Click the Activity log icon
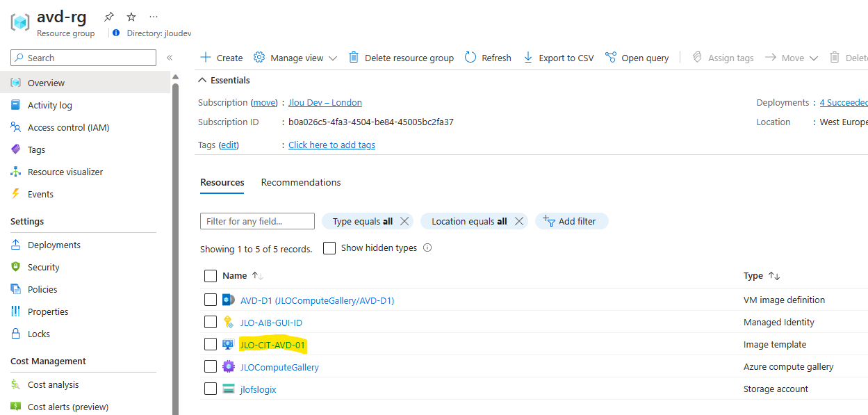 16,105
